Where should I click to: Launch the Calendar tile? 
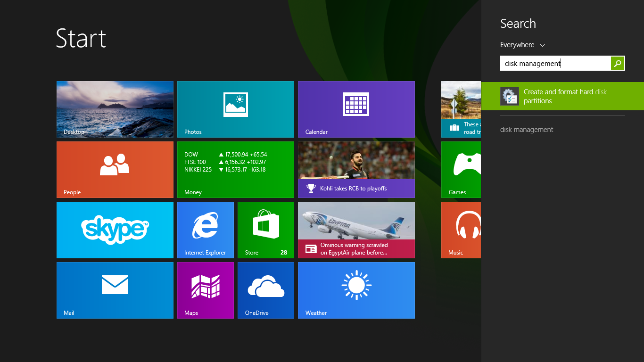[x=356, y=109]
